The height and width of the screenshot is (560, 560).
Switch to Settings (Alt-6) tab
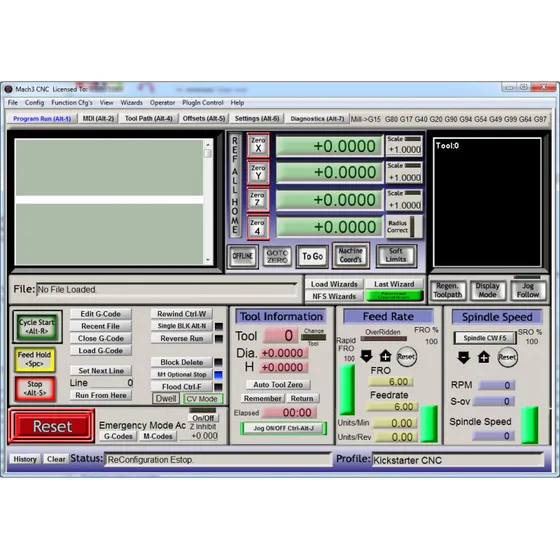click(257, 119)
